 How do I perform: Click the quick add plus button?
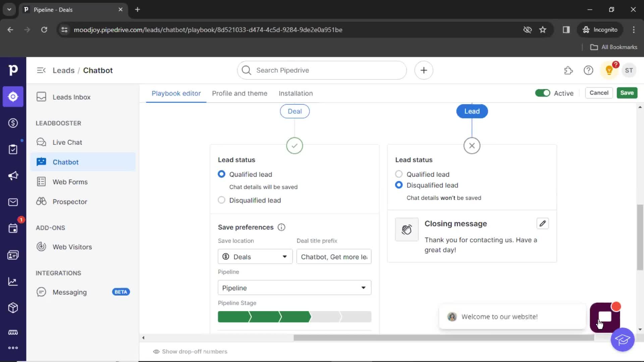(x=424, y=70)
